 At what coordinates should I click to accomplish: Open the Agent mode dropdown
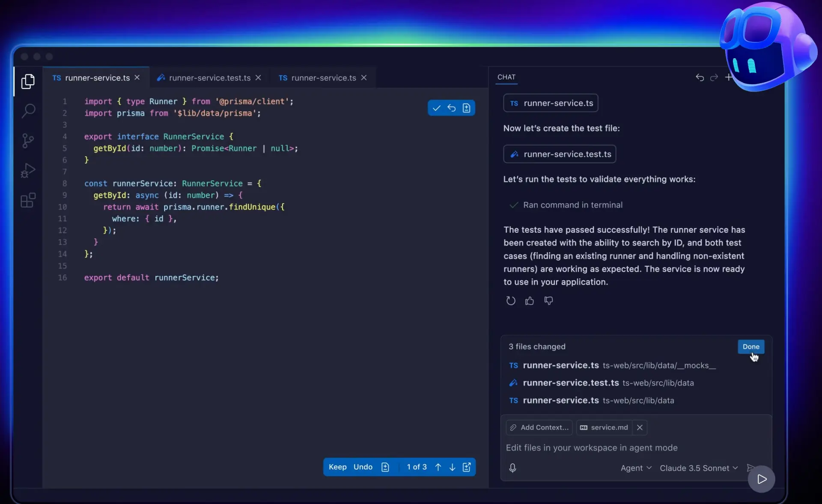pos(636,468)
